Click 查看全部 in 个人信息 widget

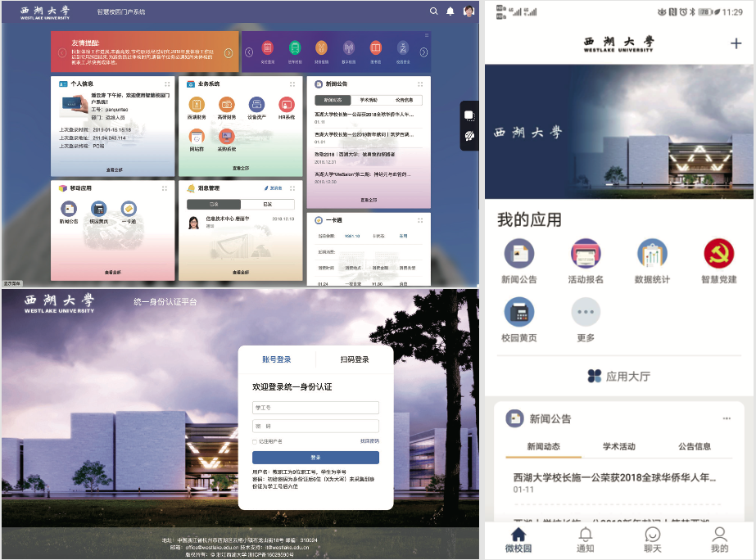click(x=115, y=169)
